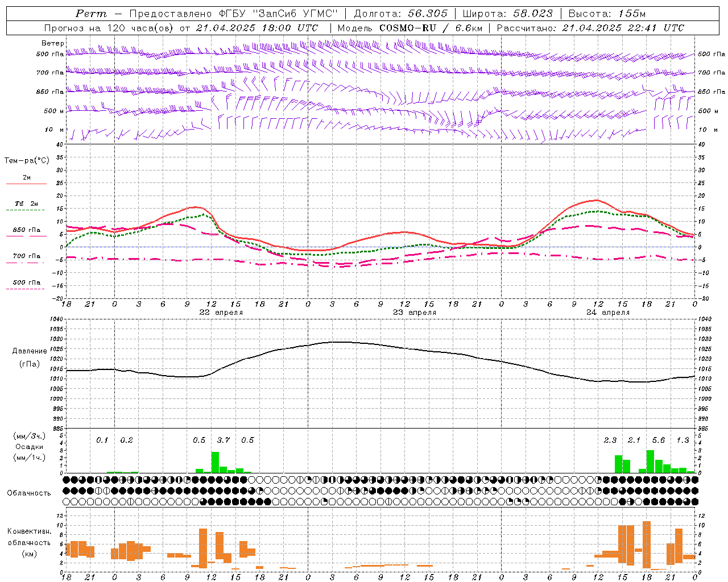Click forecast start "21.04.2025 18:00 UTC"
The image size is (728, 582).
pos(257,28)
